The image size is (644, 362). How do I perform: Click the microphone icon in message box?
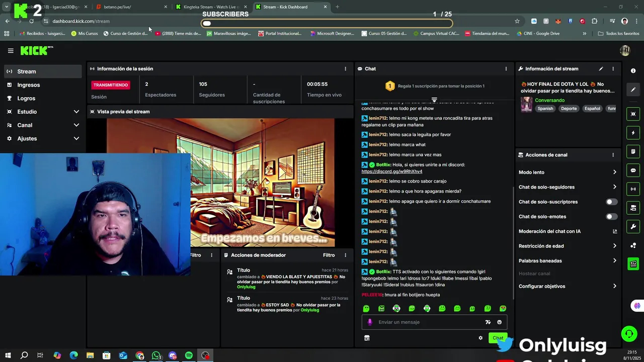[x=370, y=322]
